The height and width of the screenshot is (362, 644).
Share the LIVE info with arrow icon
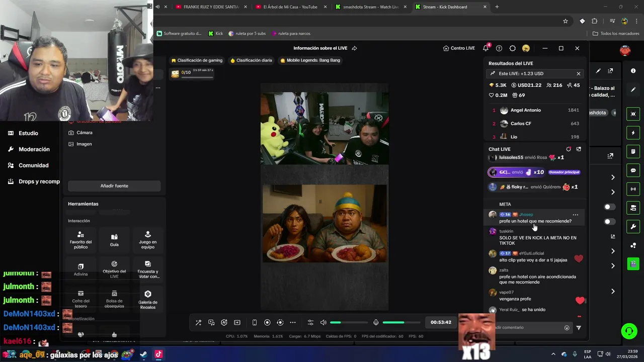coord(354,48)
